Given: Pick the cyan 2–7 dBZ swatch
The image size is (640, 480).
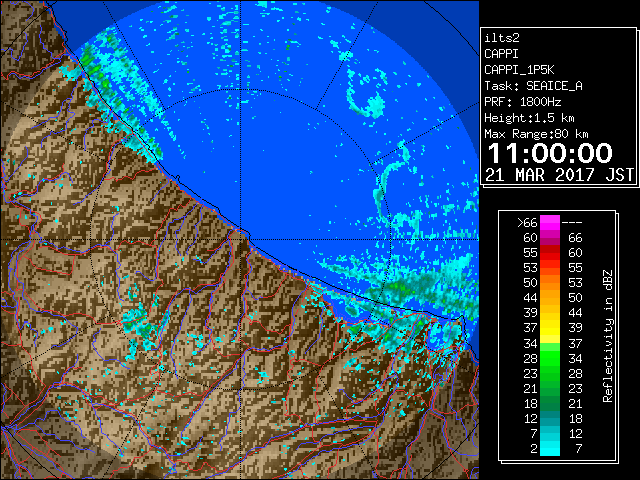Looking at the screenshot, I should pyautogui.click(x=550, y=448).
